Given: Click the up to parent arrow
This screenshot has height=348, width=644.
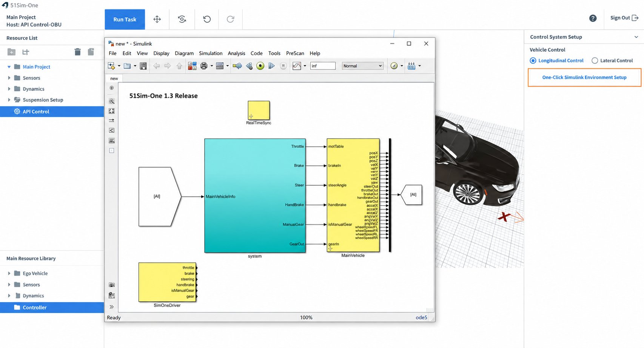Looking at the screenshot, I should point(179,66).
